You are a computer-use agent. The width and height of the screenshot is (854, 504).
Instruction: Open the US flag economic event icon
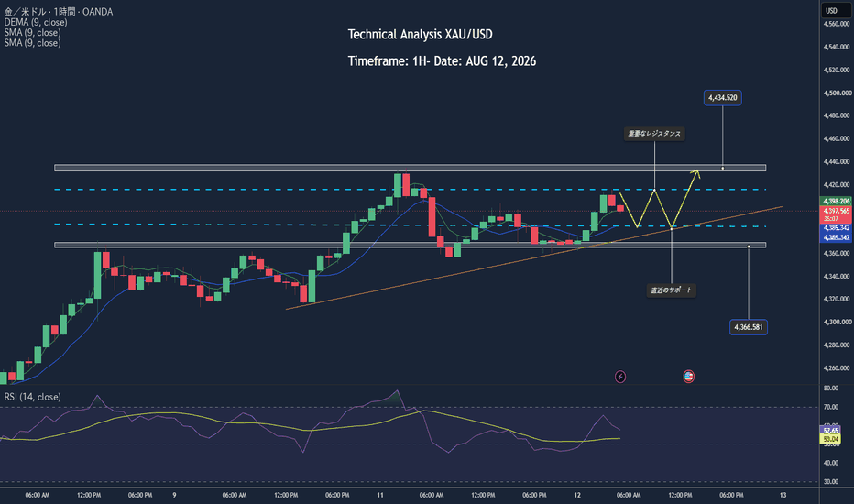click(688, 377)
